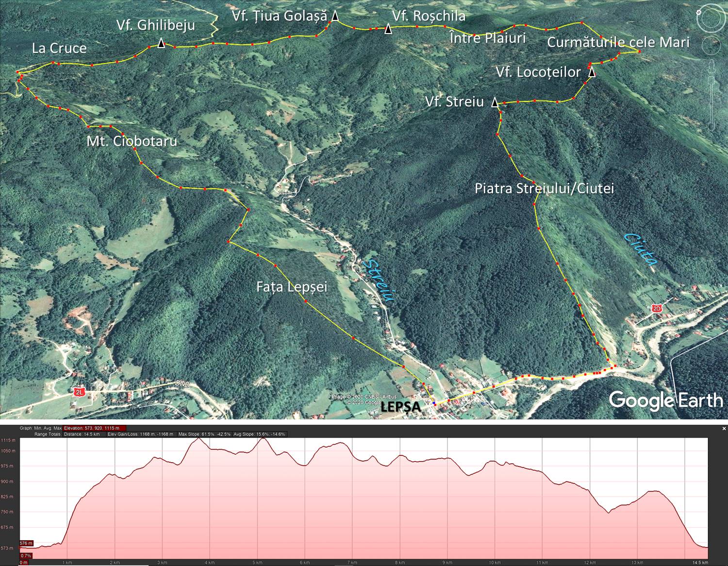
Task: Click the 2D road shield icon
Action: point(657,309)
